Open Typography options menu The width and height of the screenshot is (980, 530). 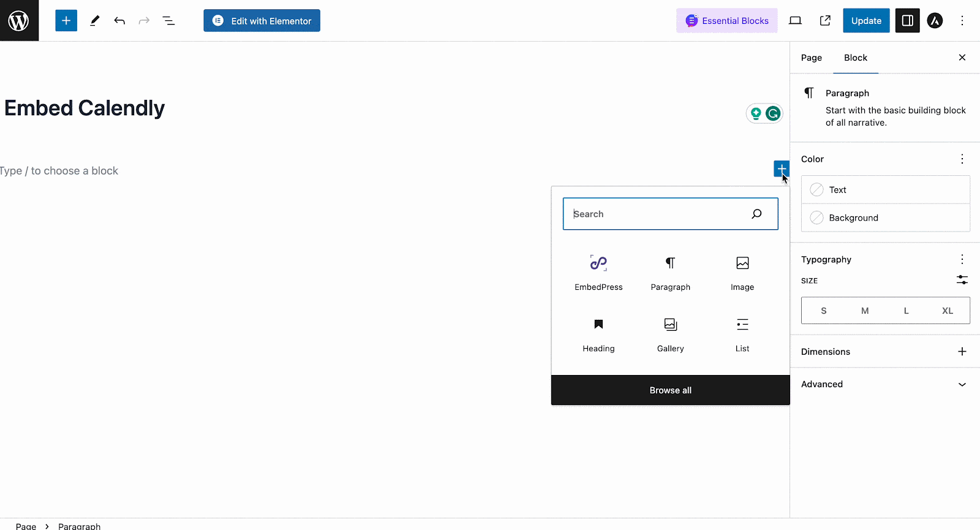pyautogui.click(x=962, y=259)
